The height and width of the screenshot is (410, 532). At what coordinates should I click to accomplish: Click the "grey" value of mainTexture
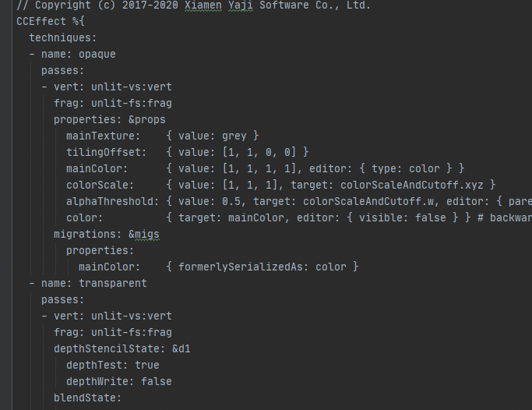click(234, 136)
